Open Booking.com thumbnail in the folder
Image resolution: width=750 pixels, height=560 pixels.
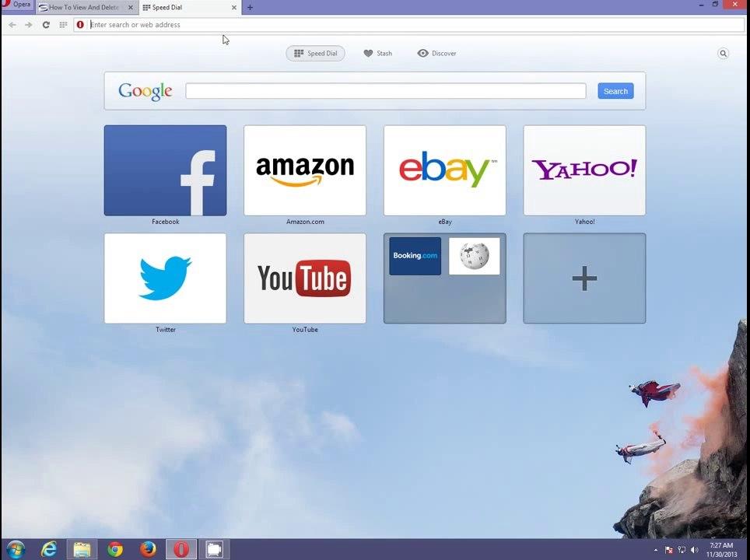(415, 256)
